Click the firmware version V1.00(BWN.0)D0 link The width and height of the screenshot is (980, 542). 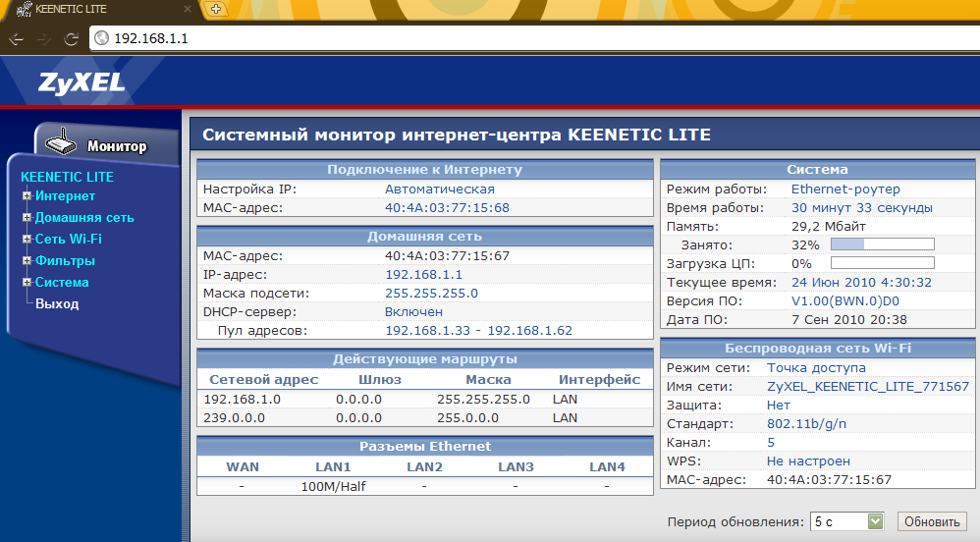845,301
